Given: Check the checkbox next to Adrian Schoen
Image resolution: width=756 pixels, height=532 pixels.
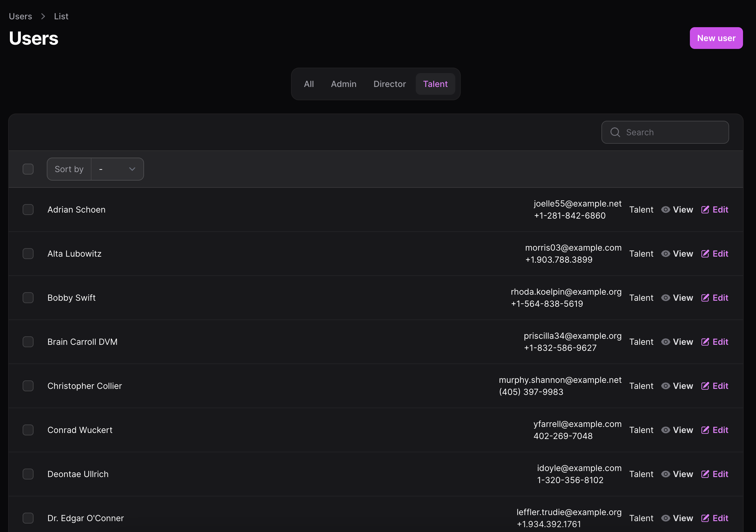Looking at the screenshot, I should coord(28,209).
